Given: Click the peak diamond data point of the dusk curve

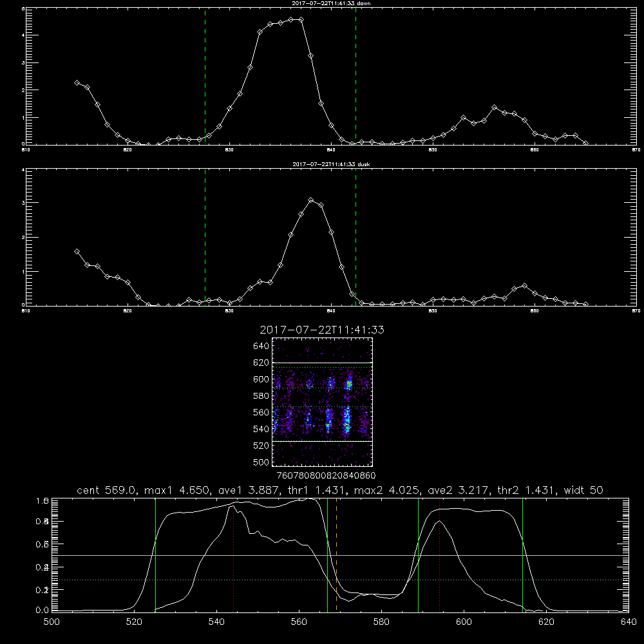Looking at the screenshot, I should (311, 200).
